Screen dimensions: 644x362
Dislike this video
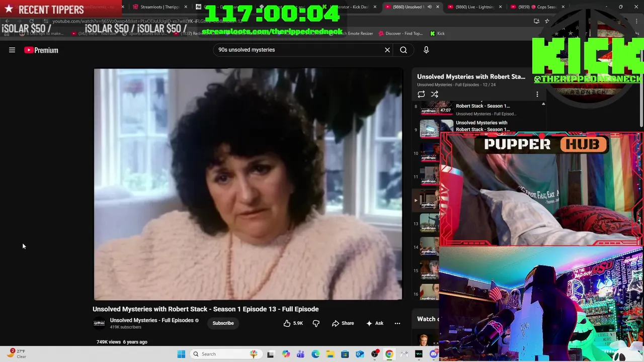[316, 323]
